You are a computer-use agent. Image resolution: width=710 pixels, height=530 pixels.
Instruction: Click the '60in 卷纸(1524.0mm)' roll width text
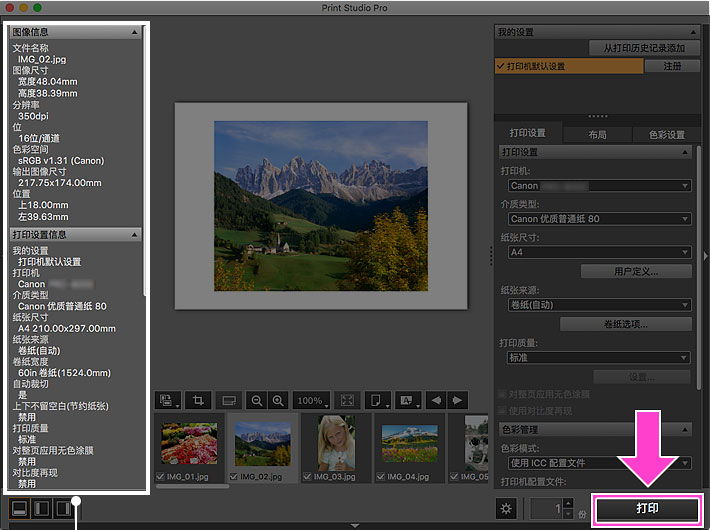64,373
